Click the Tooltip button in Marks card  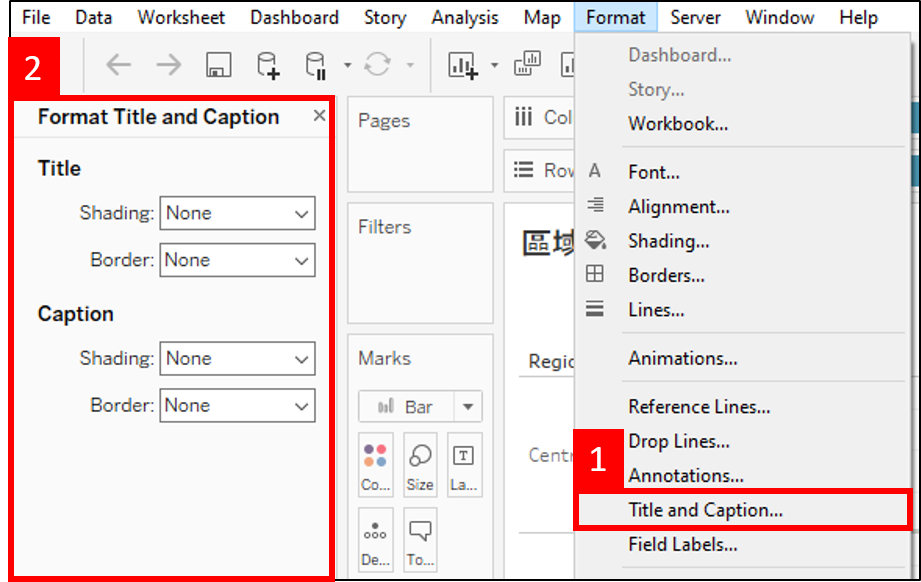pyautogui.click(x=420, y=540)
